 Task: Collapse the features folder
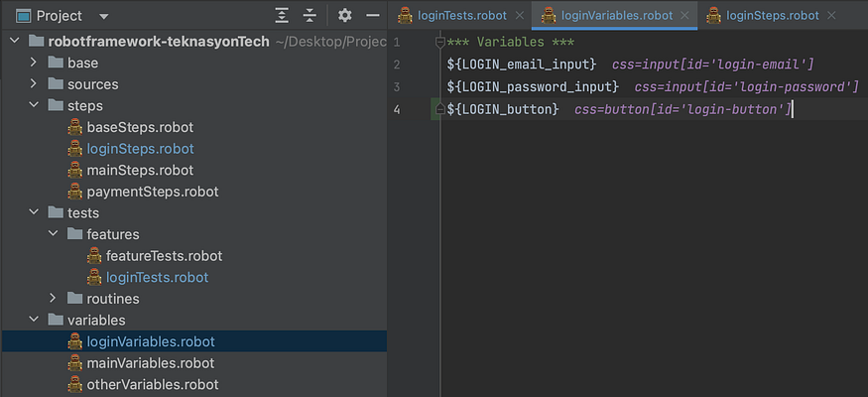54,233
